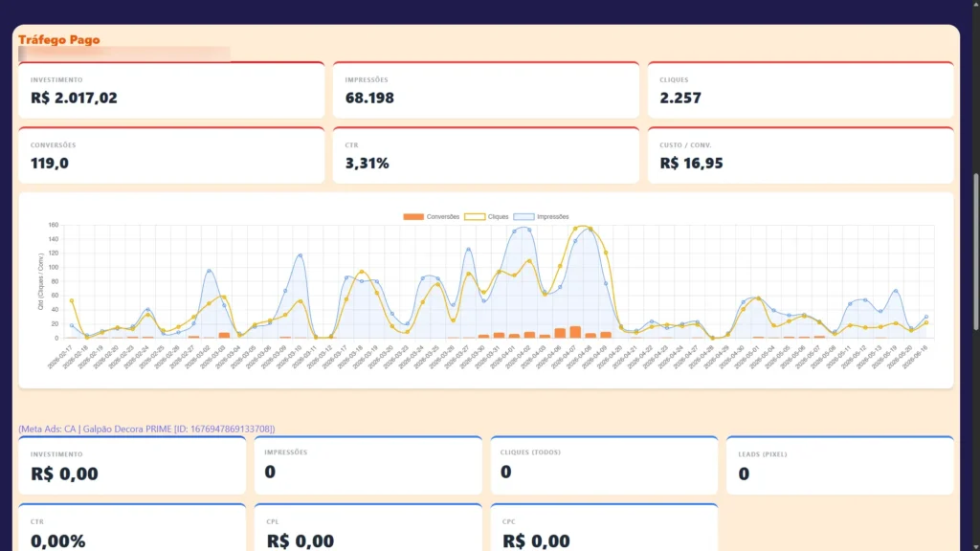
Task: Select the R$ 2.017,02 investment value
Action: click(x=74, y=98)
